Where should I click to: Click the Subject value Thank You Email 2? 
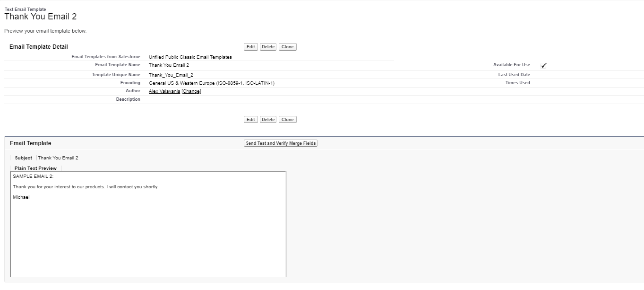58,158
